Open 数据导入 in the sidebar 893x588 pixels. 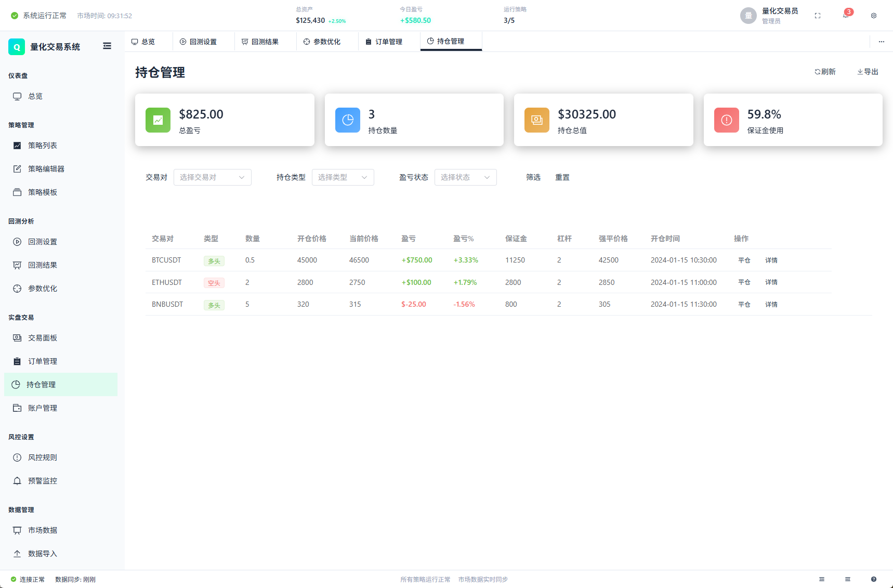click(61, 554)
